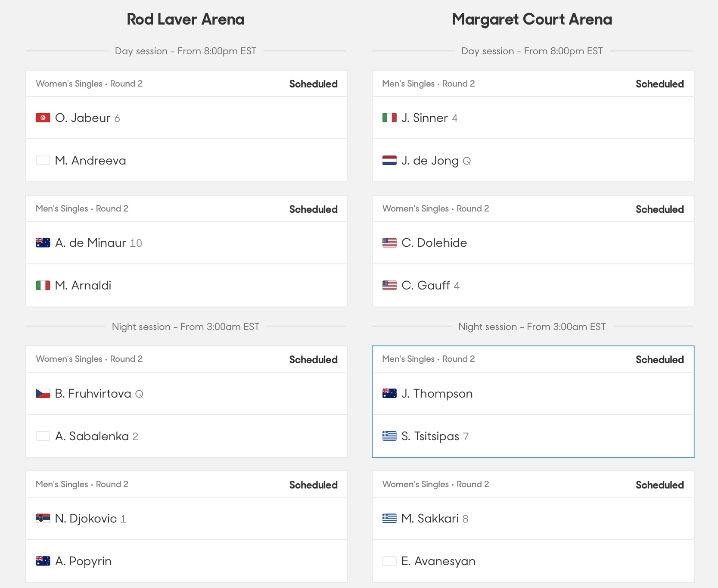Click the Rod Laver Arena heading
The height and width of the screenshot is (588, 718).
(x=186, y=19)
